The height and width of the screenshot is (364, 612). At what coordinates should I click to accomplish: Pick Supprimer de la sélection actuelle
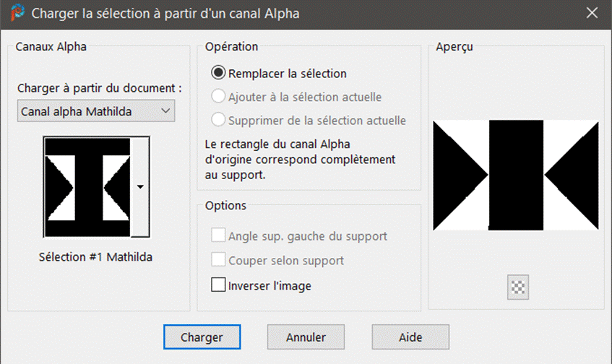217,121
